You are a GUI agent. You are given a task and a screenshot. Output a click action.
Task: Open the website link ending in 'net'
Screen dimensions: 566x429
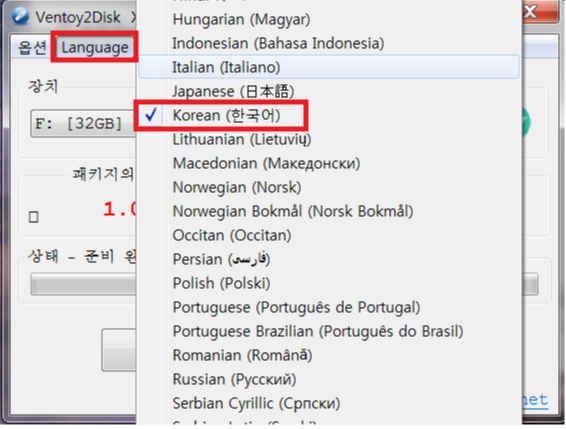534,400
